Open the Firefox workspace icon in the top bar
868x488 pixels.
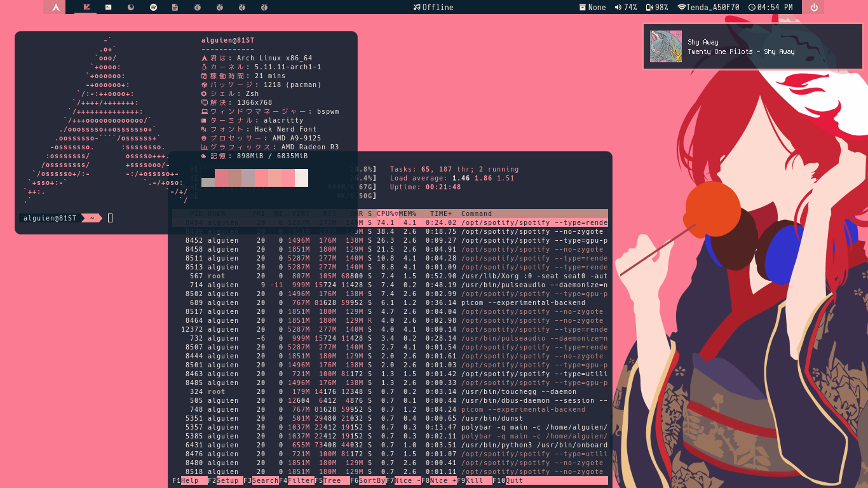[132, 7]
